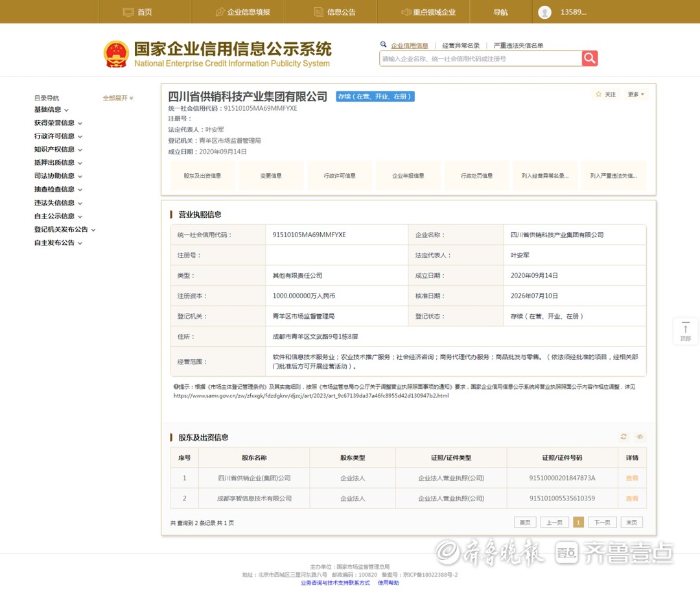Click 查看 for 成都享智信息技术有限公司
Image resolution: width=700 pixels, height=595 pixels.
632,498
